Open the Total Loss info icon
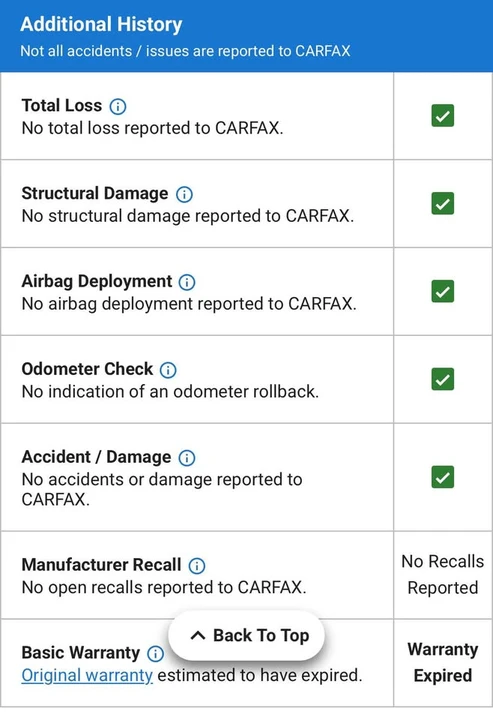The height and width of the screenshot is (720, 493). [118, 106]
